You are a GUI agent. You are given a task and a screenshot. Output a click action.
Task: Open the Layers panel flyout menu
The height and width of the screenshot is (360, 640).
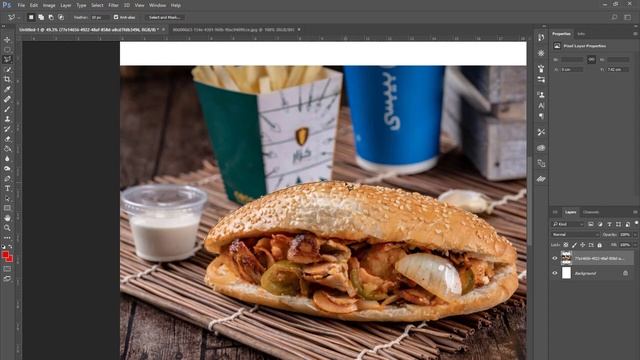point(635,212)
